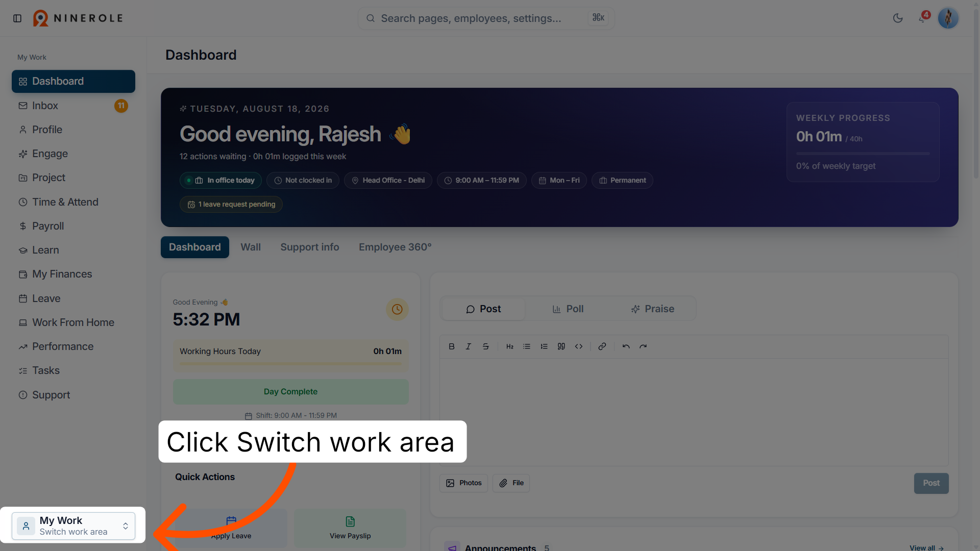Open My Finances sidebar item
980x551 pixels.
pyautogui.click(x=73, y=274)
